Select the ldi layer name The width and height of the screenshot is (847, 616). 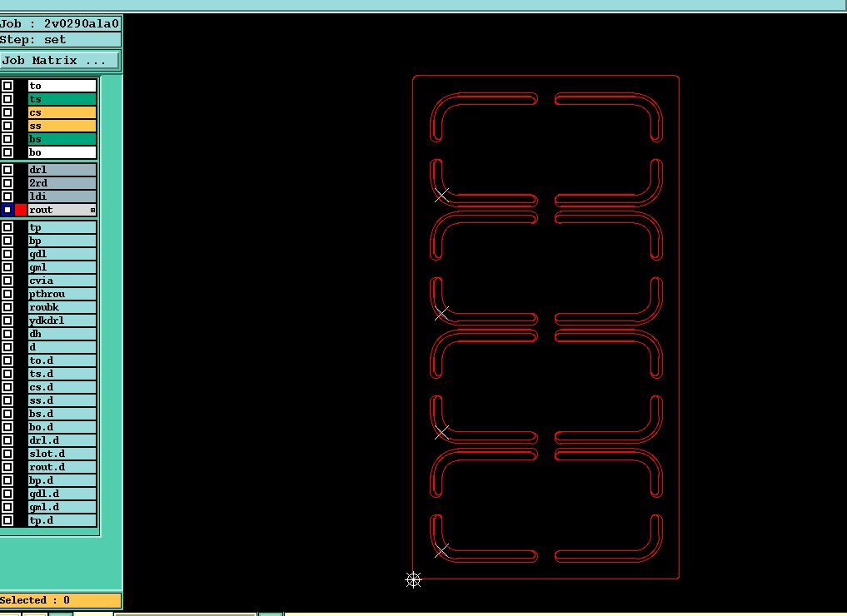pos(62,196)
